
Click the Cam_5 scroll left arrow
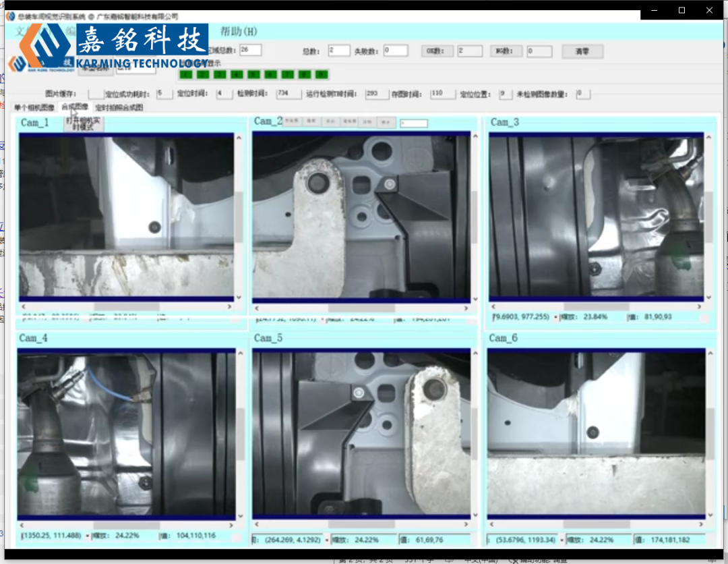pos(256,524)
